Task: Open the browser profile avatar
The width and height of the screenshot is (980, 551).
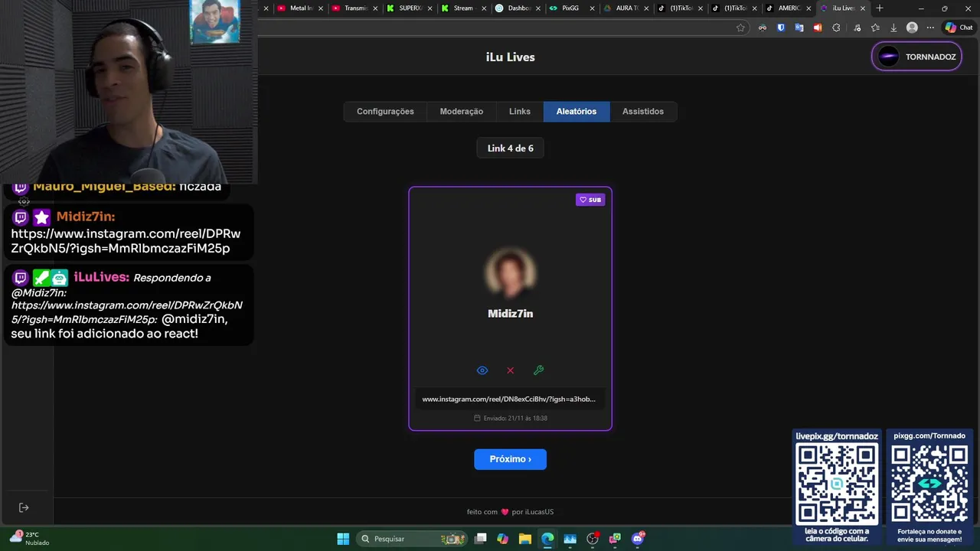Action: [912, 28]
